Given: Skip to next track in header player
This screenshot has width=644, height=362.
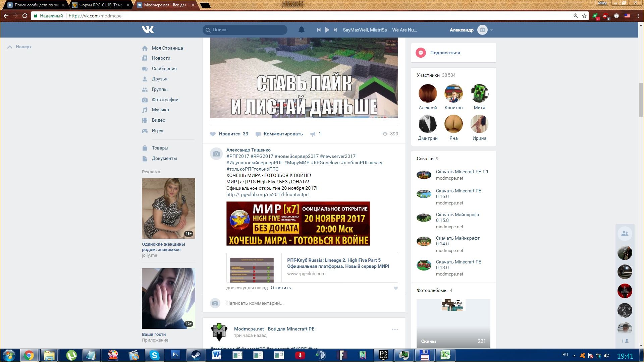Looking at the screenshot, I should click(335, 30).
